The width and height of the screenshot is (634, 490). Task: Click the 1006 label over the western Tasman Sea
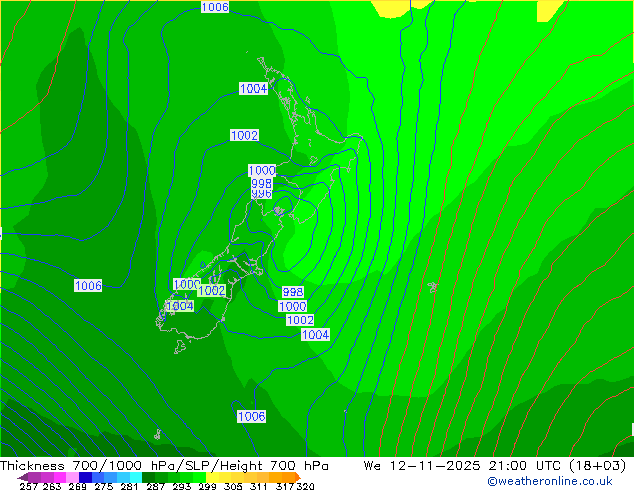tap(88, 285)
